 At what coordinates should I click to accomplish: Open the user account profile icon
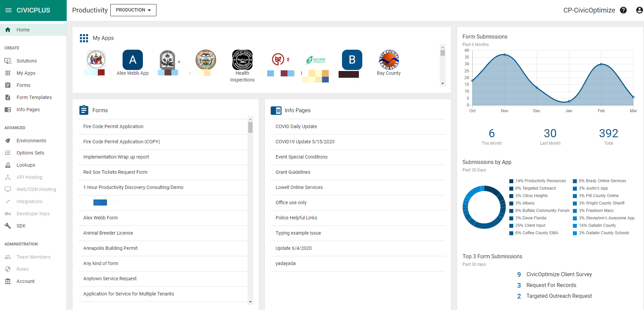(639, 10)
